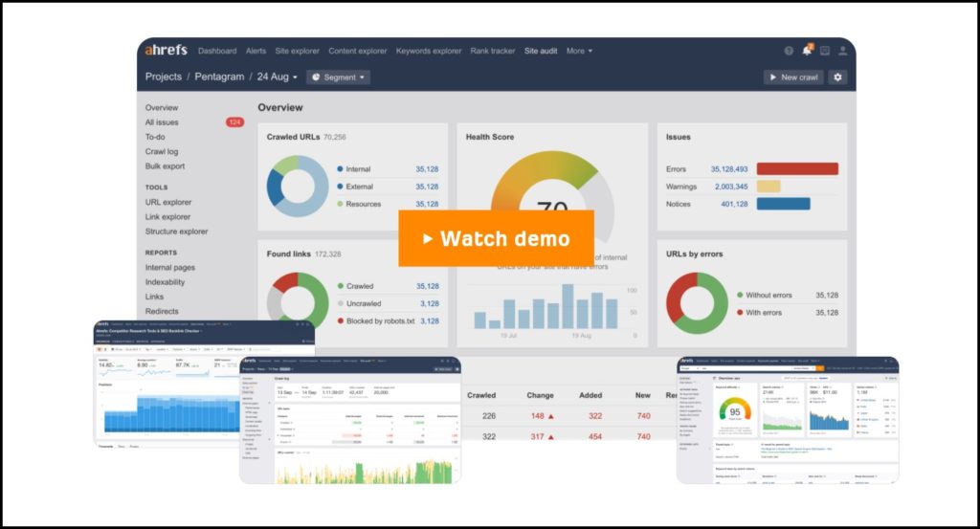Screen dimensions: 980x529
Task: Click Projects breadcrumb link
Action: pos(163,77)
